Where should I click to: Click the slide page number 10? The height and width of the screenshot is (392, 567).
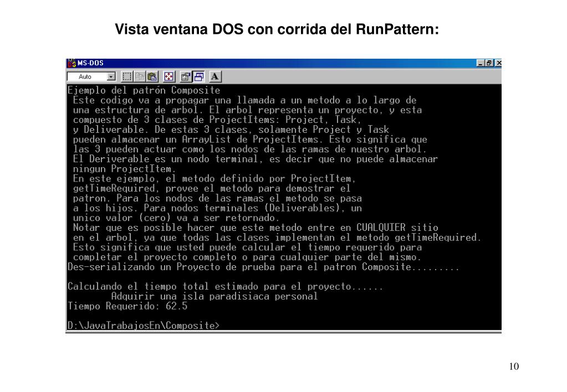click(514, 367)
